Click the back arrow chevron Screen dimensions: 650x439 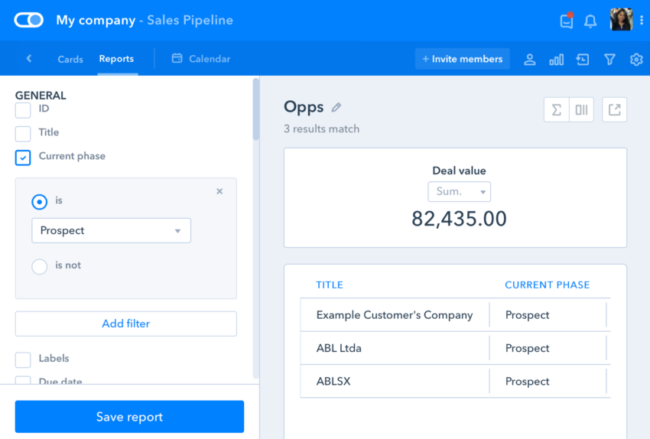29,59
